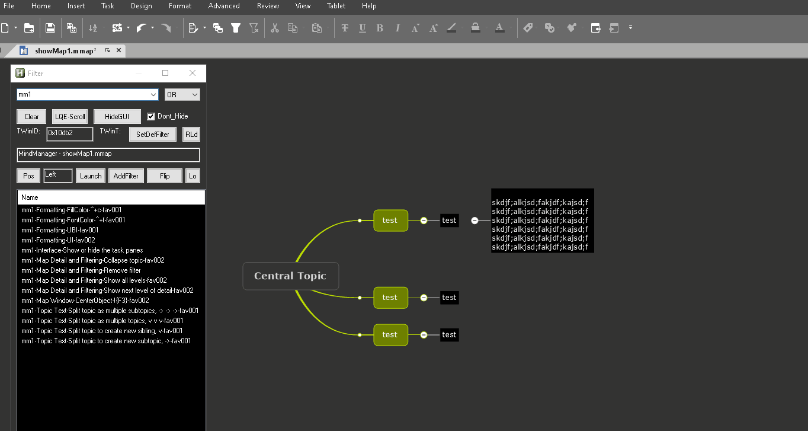
Task: Open the File menu
Action: point(9,6)
